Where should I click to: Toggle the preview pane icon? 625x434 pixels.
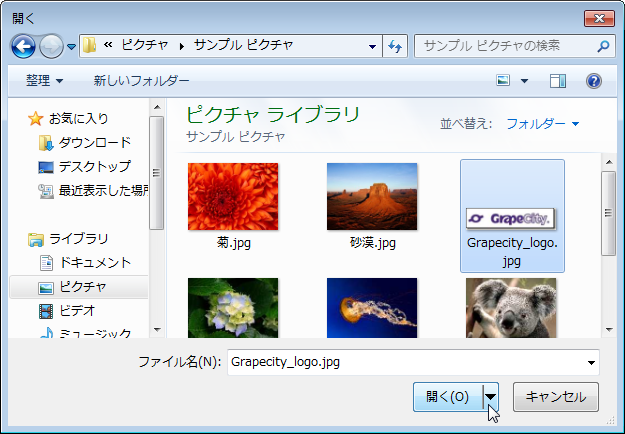[x=558, y=80]
